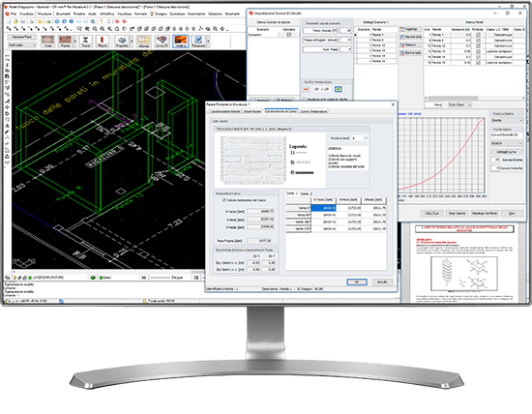Click the CALCOLA button
532x414 pixels.
click(431, 213)
